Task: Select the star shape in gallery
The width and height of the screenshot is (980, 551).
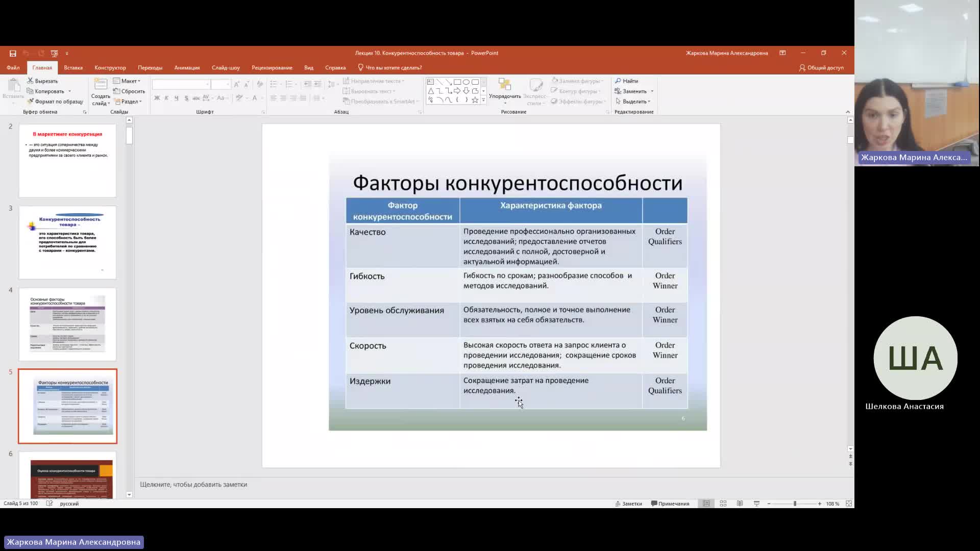Action: click(475, 100)
